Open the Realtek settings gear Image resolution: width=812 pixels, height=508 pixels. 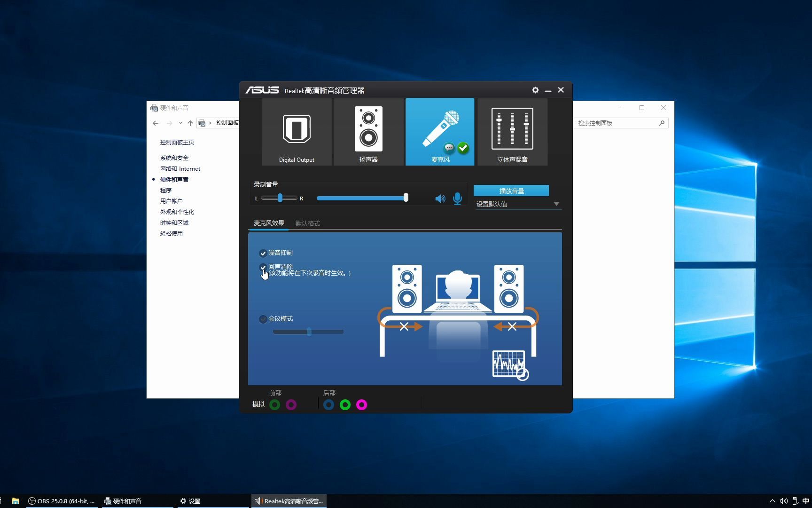point(535,90)
